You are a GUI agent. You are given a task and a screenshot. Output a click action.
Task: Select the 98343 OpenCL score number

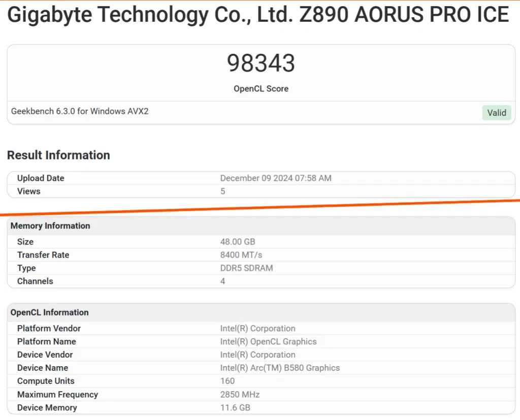click(261, 63)
